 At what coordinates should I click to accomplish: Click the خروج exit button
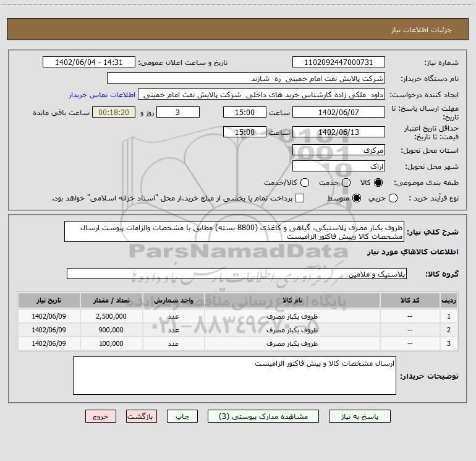point(101,416)
